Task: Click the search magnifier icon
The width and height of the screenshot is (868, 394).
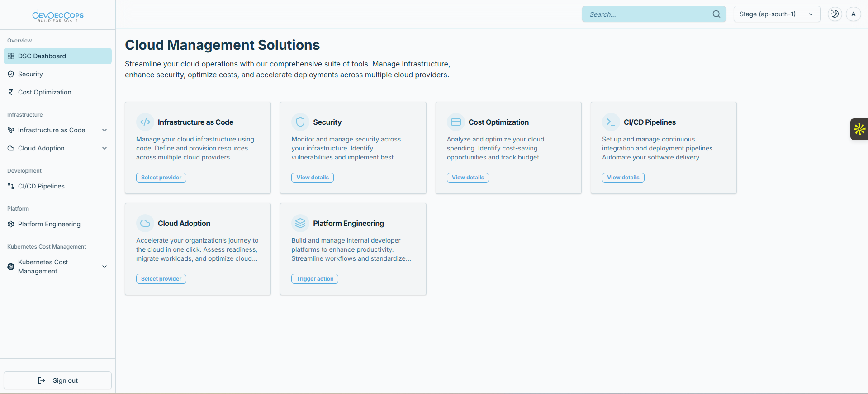Action: click(716, 14)
